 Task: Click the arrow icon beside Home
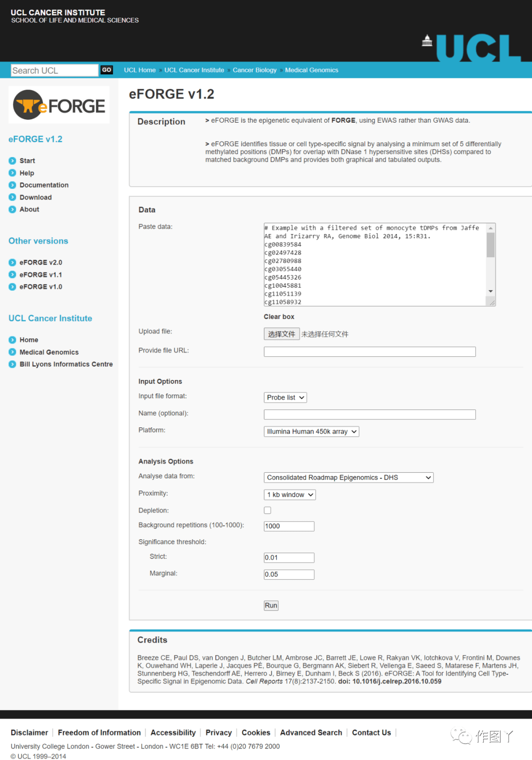[x=12, y=340]
